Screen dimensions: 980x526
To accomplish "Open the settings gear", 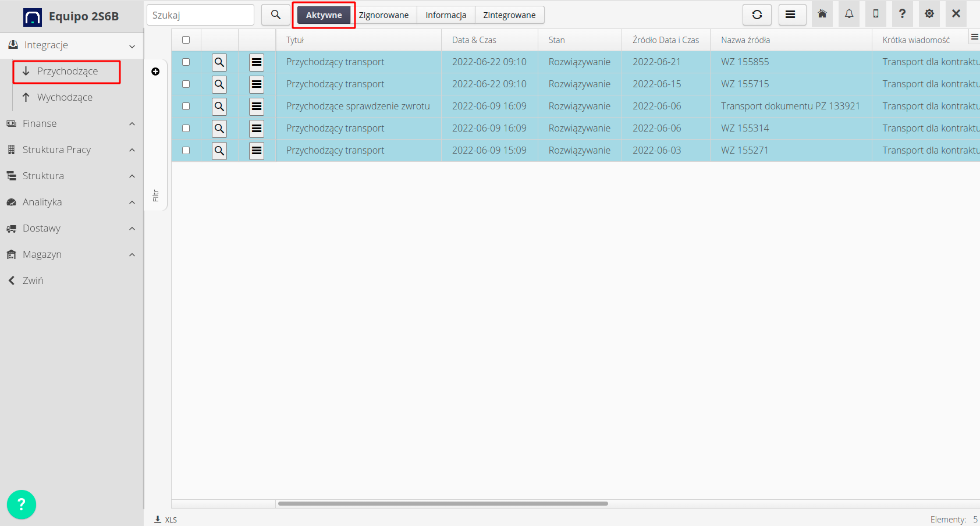I will pos(929,13).
